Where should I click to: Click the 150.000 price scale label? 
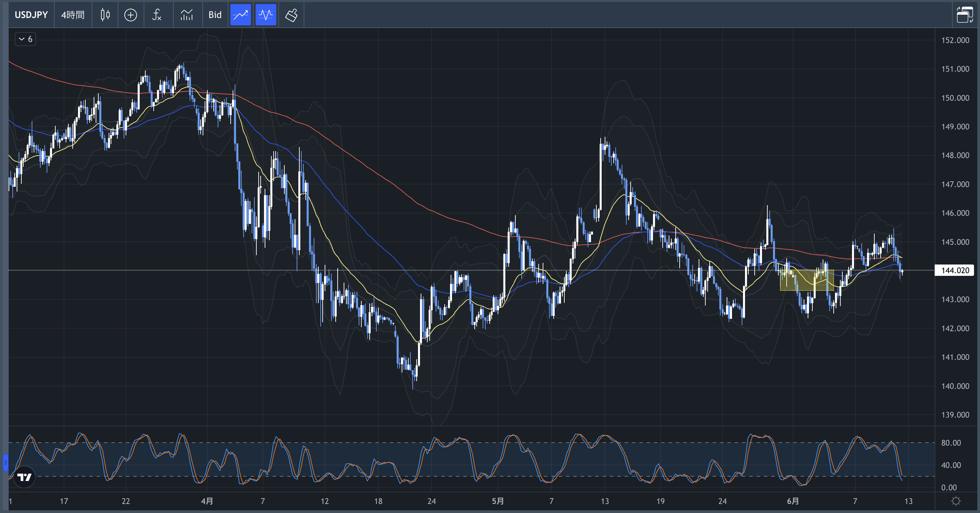click(x=955, y=98)
